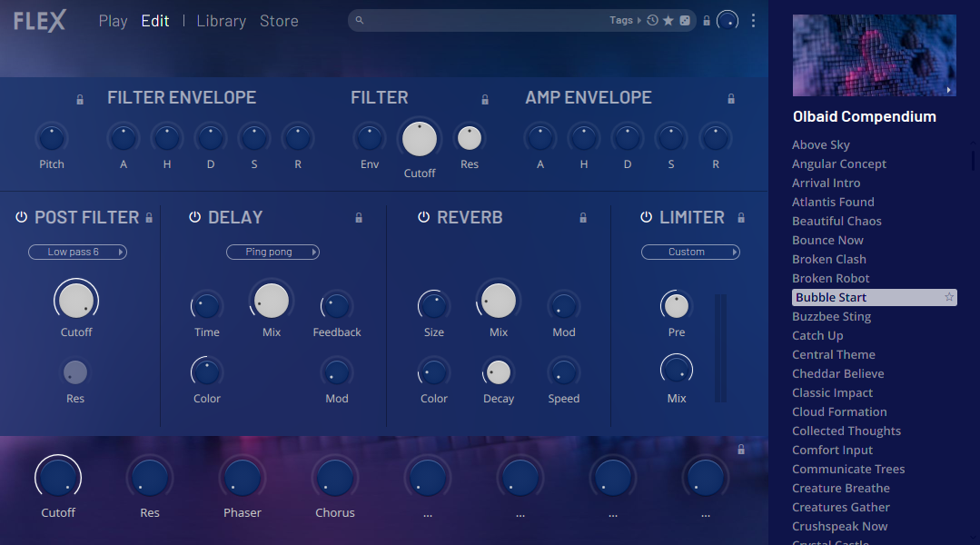This screenshot has height=545, width=980.
Task: Select the Cheddar Believe preset
Action: tap(838, 373)
